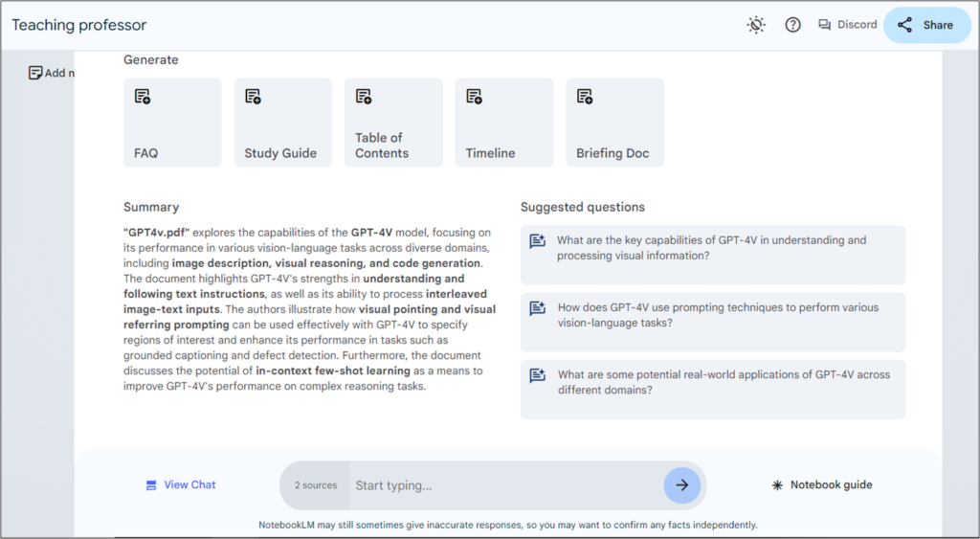This screenshot has height=539, width=980.
Task: Click the send arrow button
Action: 681,485
